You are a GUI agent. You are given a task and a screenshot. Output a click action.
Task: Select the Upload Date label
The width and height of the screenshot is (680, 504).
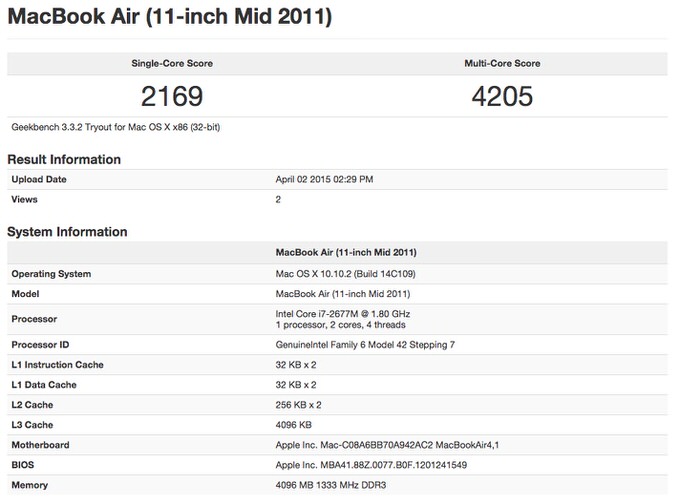pyautogui.click(x=39, y=180)
